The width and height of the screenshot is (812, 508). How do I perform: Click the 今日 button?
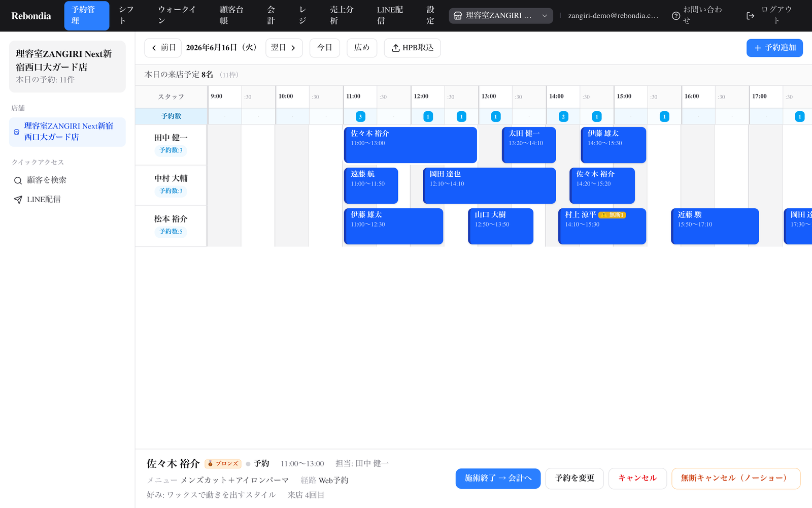325,48
